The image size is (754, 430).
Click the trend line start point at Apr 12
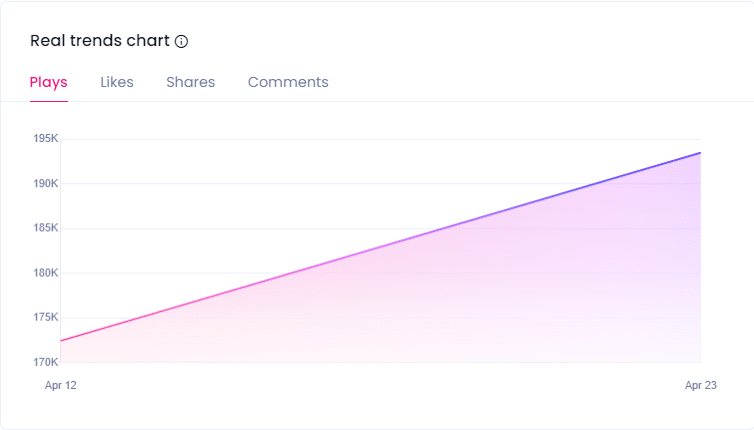(61, 341)
